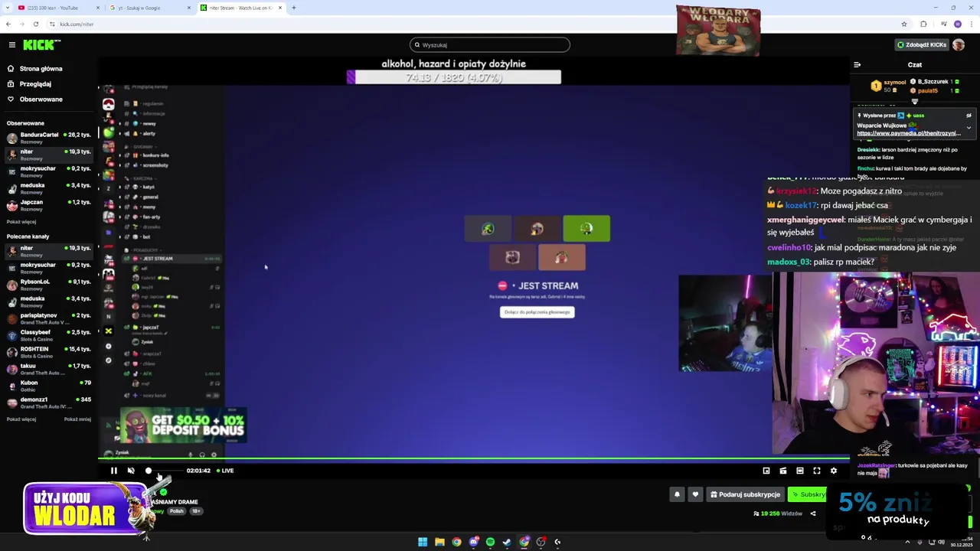Image resolution: width=980 pixels, height=551 pixels.
Task: Open ROSHTEIN recommended channel
Action: coord(49,352)
